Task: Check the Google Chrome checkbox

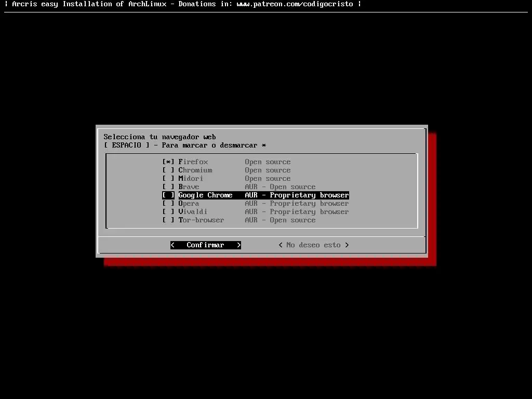Action: [x=168, y=195]
